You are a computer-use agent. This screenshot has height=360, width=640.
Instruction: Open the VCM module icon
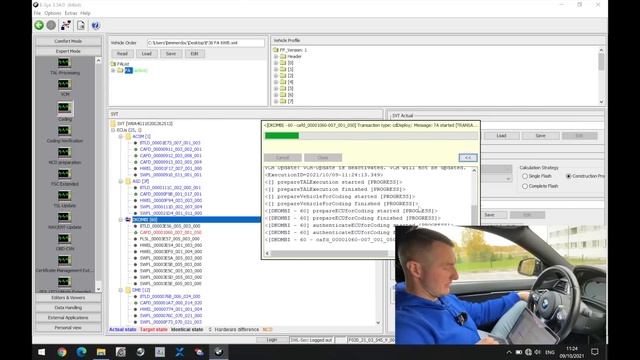coord(64,84)
